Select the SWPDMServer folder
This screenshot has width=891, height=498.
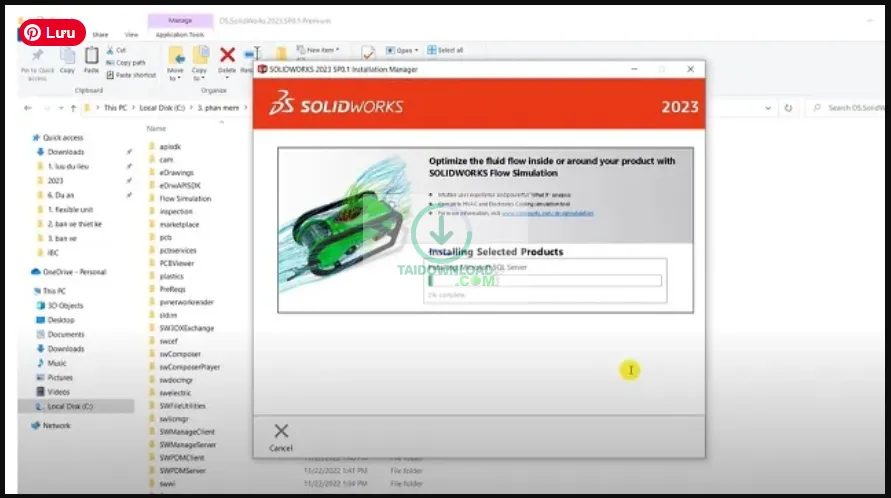point(182,471)
